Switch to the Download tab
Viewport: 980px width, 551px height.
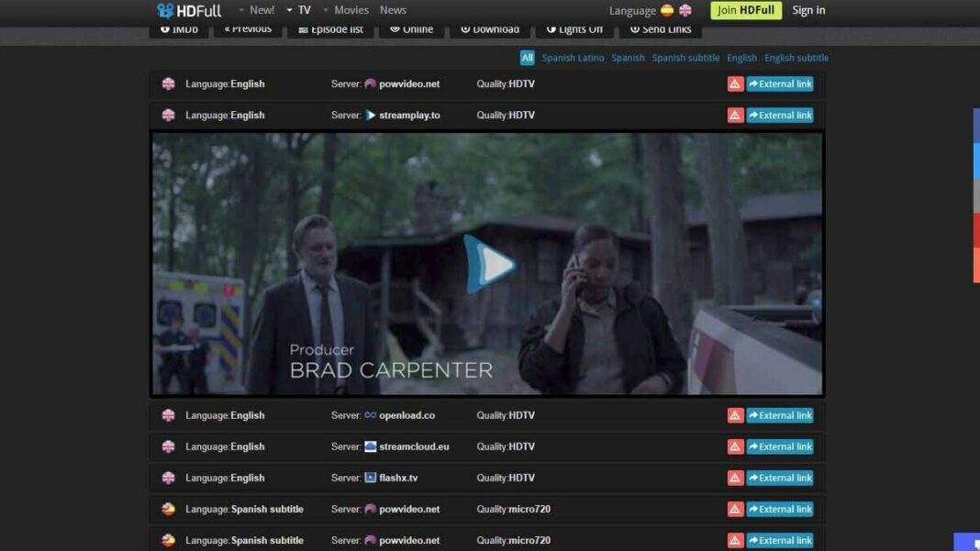click(490, 29)
